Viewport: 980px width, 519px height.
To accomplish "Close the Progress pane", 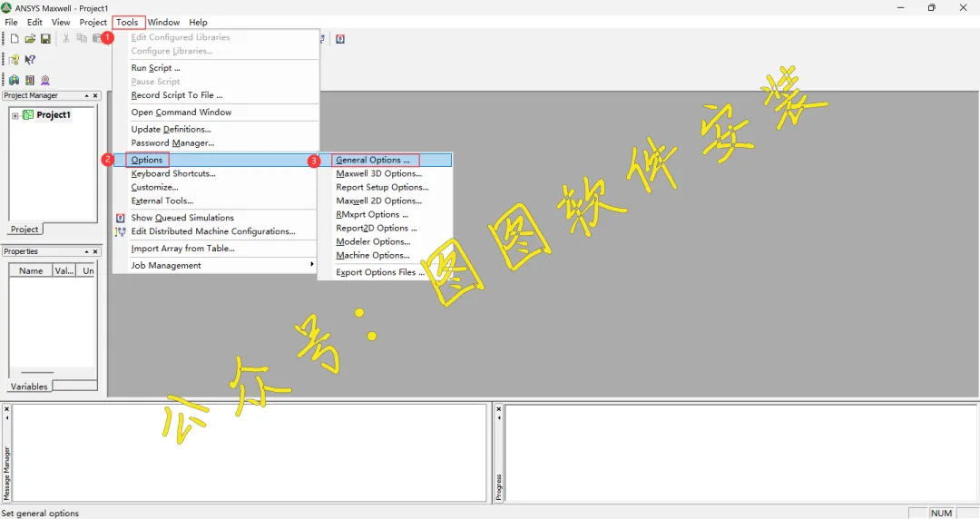I will tap(499, 409).
